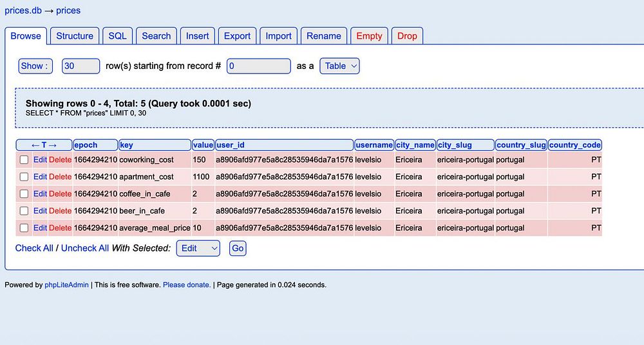
Task: Open the With Selected Edit dropdown
Action: pos(198,248)
